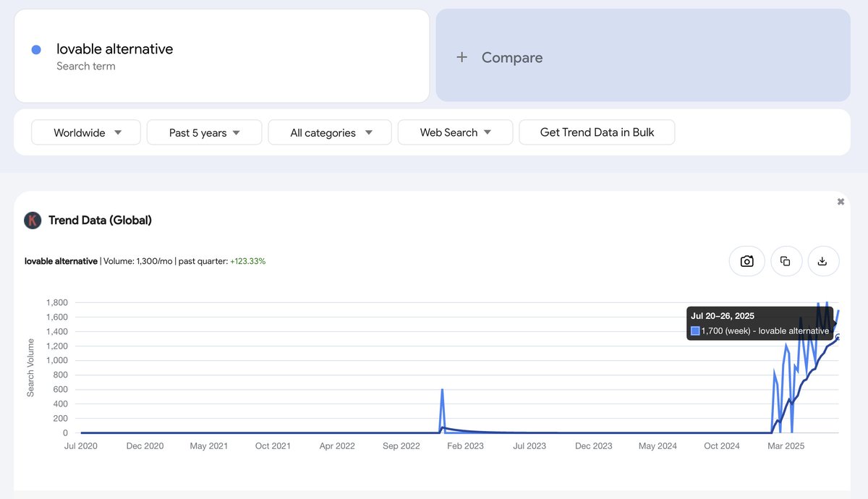This screenshot has height=499, width=868.
Task: Click Get Trend Data in Bulk button
Action: tap(597, 132)
